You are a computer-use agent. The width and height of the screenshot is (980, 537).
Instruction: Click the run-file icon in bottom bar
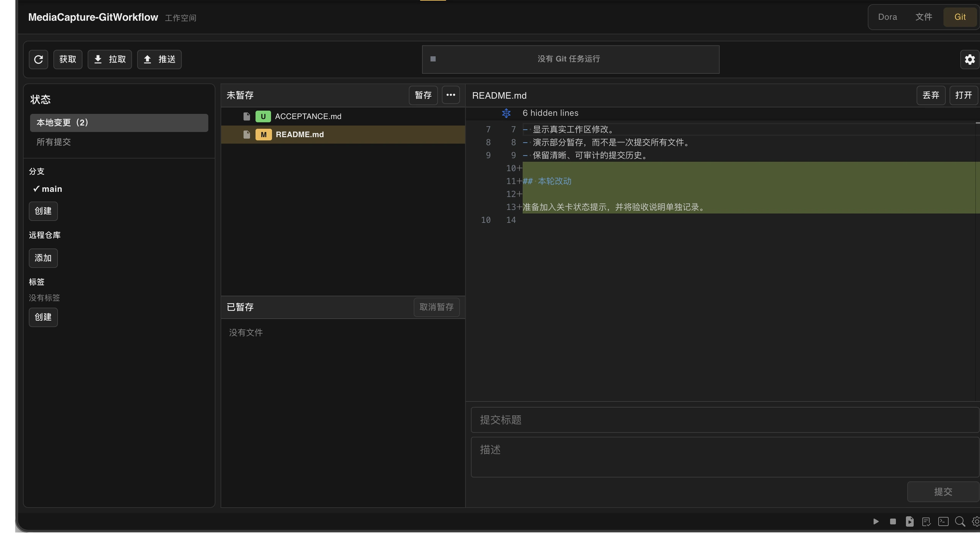point(910,522)
